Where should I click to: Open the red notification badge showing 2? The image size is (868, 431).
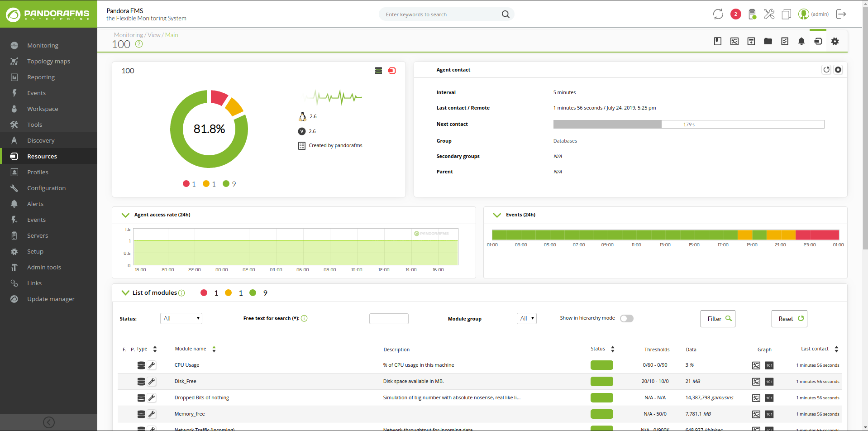[736, 14]
